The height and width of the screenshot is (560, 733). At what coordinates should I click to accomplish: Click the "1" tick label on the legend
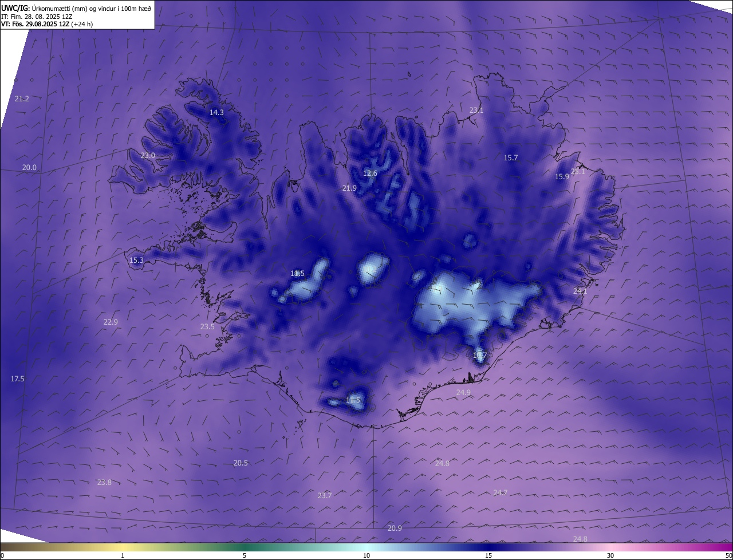click(123, 556)
